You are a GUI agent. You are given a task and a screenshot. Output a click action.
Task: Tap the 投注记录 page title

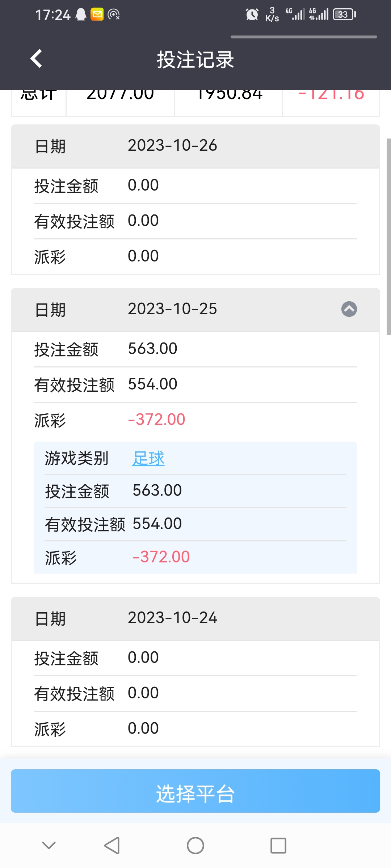pyautogui.click(x=195, y=59)
